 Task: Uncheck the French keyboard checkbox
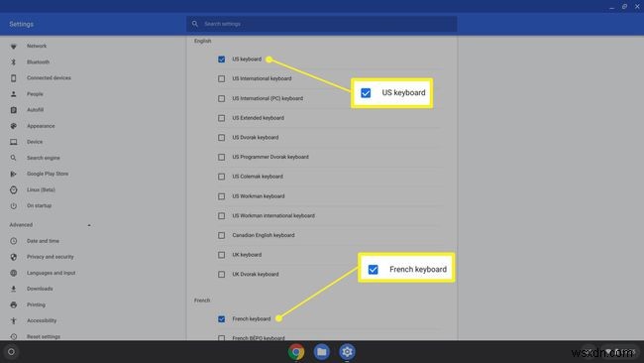pyautogui.click(x=221, y=319)
